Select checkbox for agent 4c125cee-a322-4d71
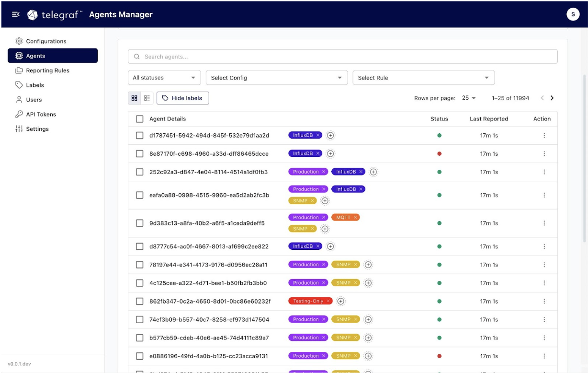 point(140,283)
